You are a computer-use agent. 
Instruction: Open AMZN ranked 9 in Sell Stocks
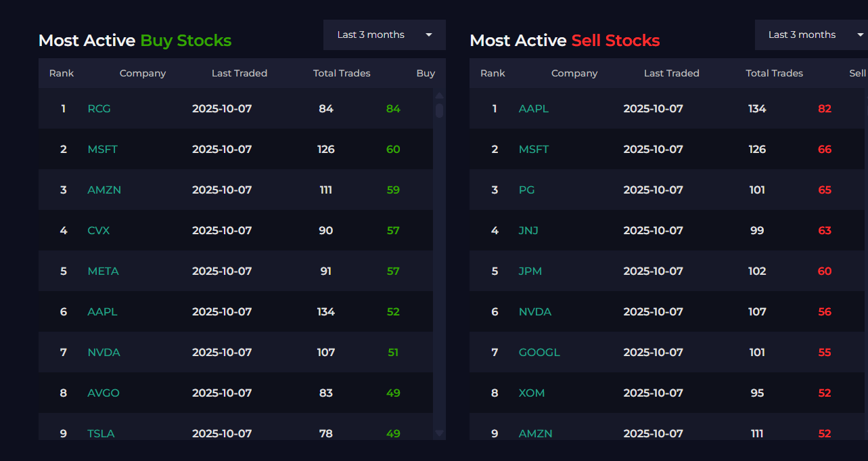(536, 433)
